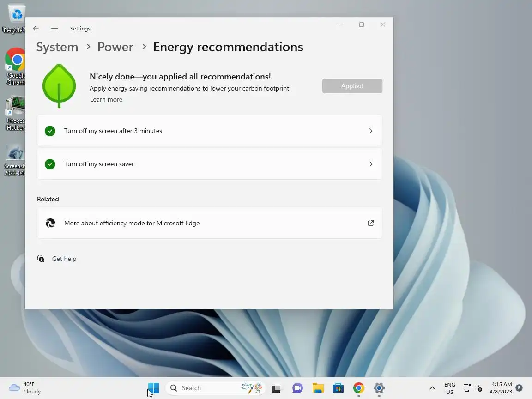The width and height of the screenshot is (532, 399).
Task: Expand 'Turn off my screen after 3 minutes' chevron
Action: (x=371, y=131)
